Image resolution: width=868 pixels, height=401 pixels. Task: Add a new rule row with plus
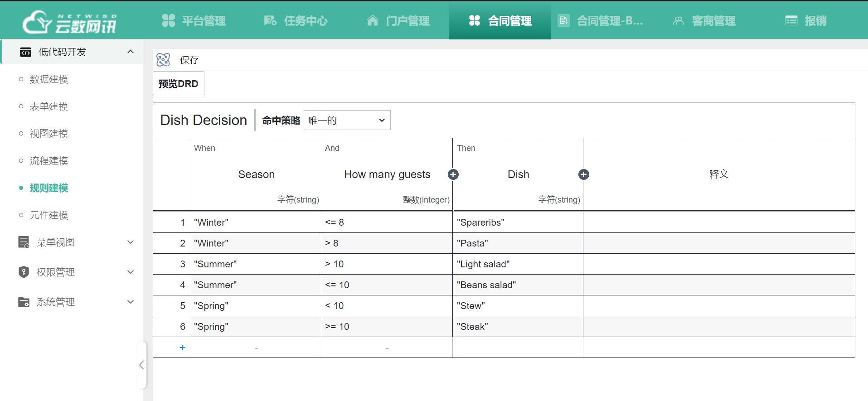182,348
